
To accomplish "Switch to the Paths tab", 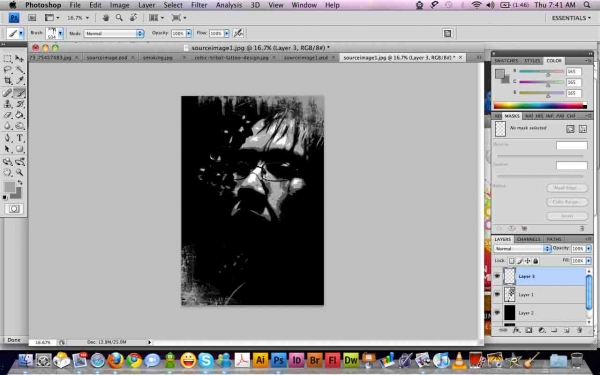I will click(554, 239).
